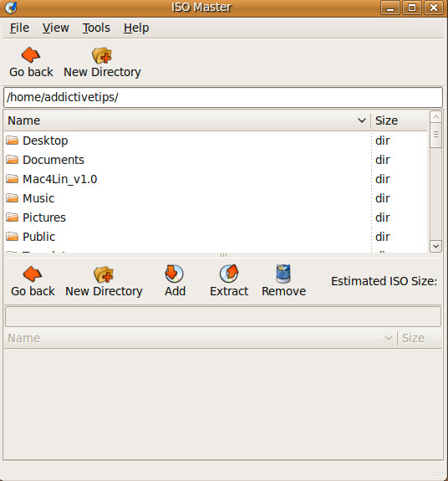Image resolution: width=448 pixels, height=481 pixels.
Task: Open the Help menu
Action: point(136,28)
